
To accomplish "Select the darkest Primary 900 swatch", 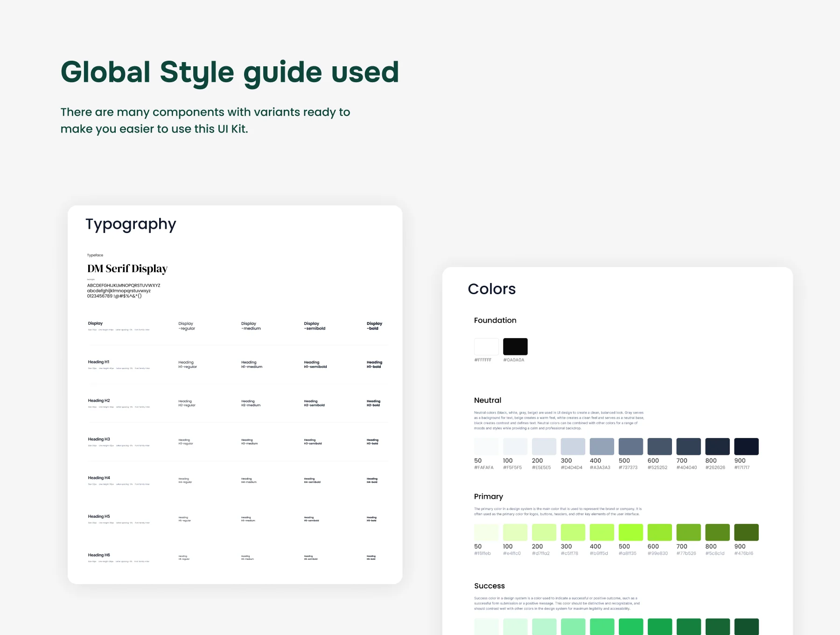I will click(x=747, y=532).
